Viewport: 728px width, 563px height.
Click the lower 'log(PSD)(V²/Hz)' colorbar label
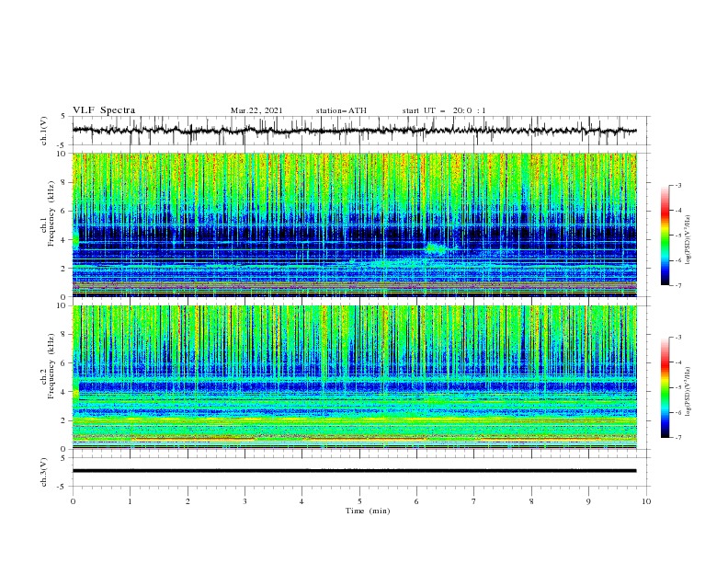[x=688, y=391]
